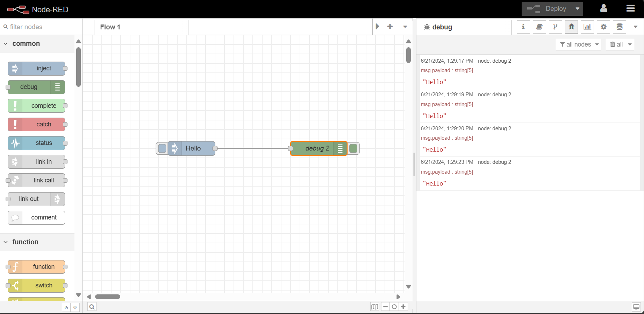
Task: Reset zoom with the circle button
Action: [394, 307]
